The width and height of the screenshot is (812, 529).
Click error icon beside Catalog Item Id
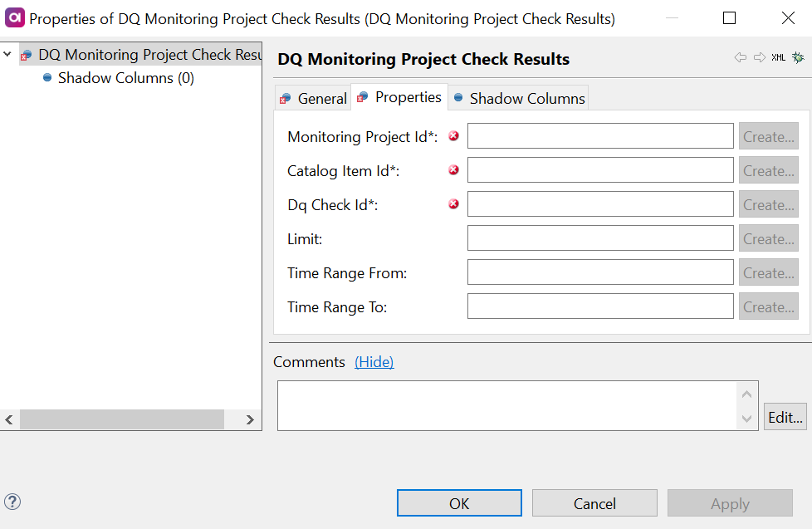(454, 170)
